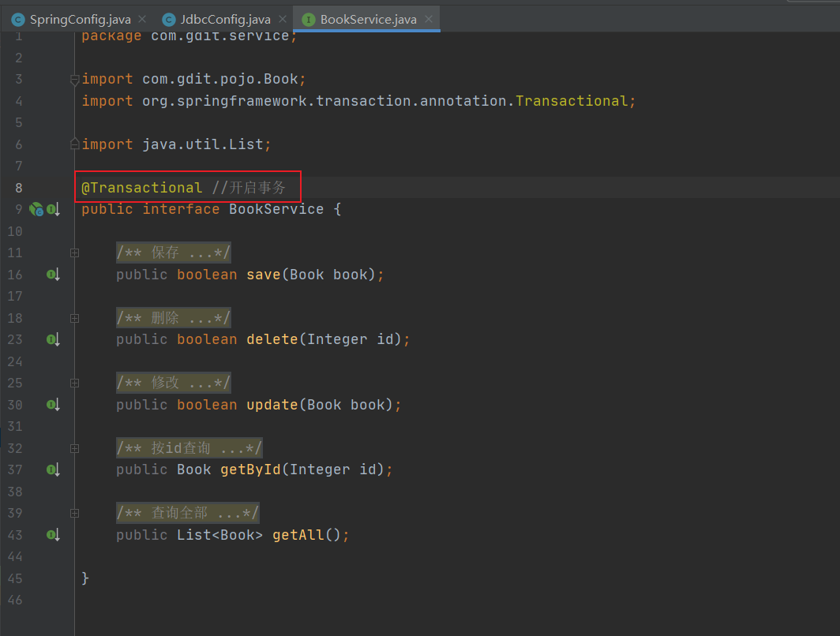Open implementation gutter icon for update method

pyautogui.click(x=53, y=405)
